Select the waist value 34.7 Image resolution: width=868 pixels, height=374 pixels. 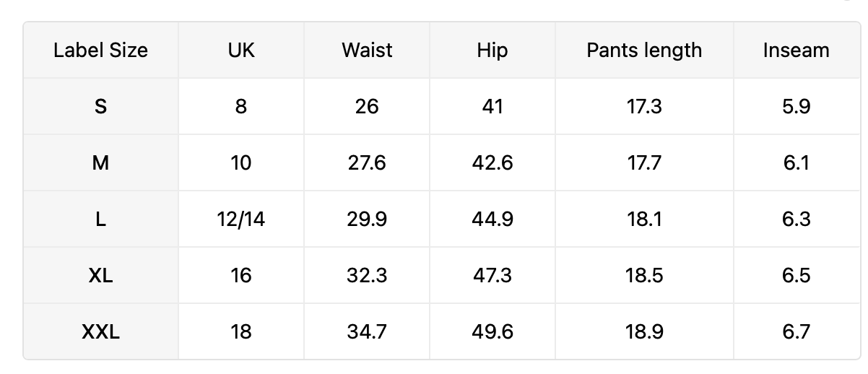pyautogui.click(x=367, y=331)
